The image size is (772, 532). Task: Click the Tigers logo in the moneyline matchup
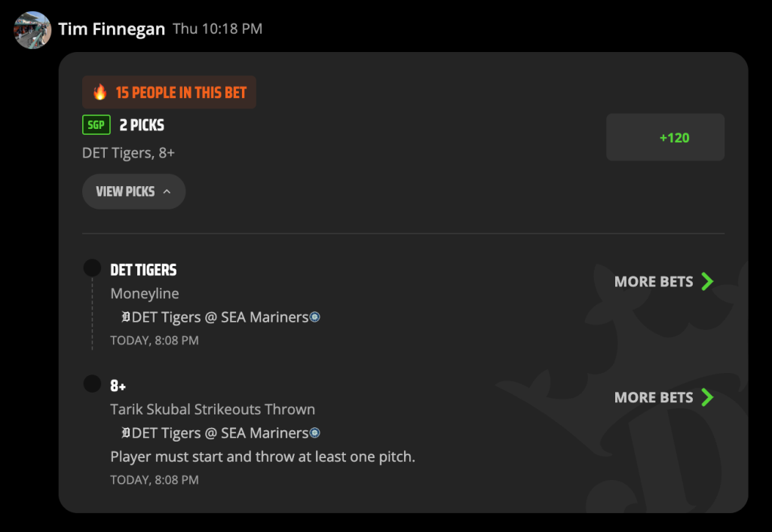point(126,317)
